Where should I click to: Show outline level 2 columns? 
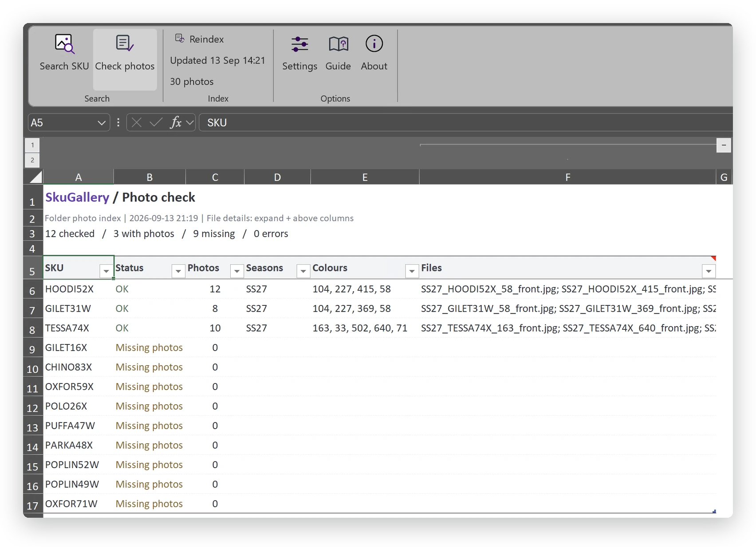click(32, 160)
